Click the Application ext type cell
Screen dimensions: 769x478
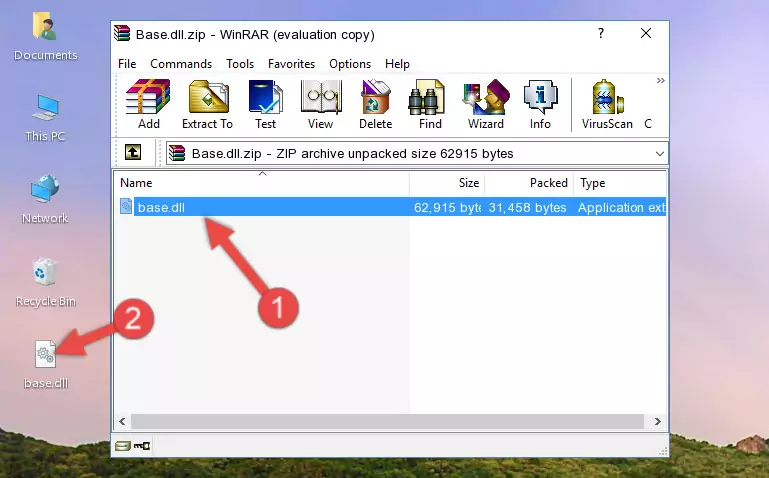point(621,207)
